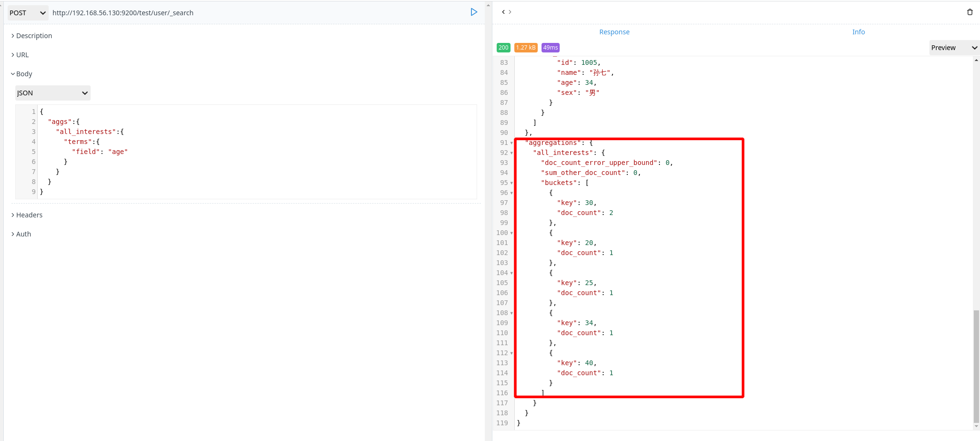The width and height of the screenshot is (980, 441).
Task: Open the JSON body type dropdown
Action: [x=52, y=92]
